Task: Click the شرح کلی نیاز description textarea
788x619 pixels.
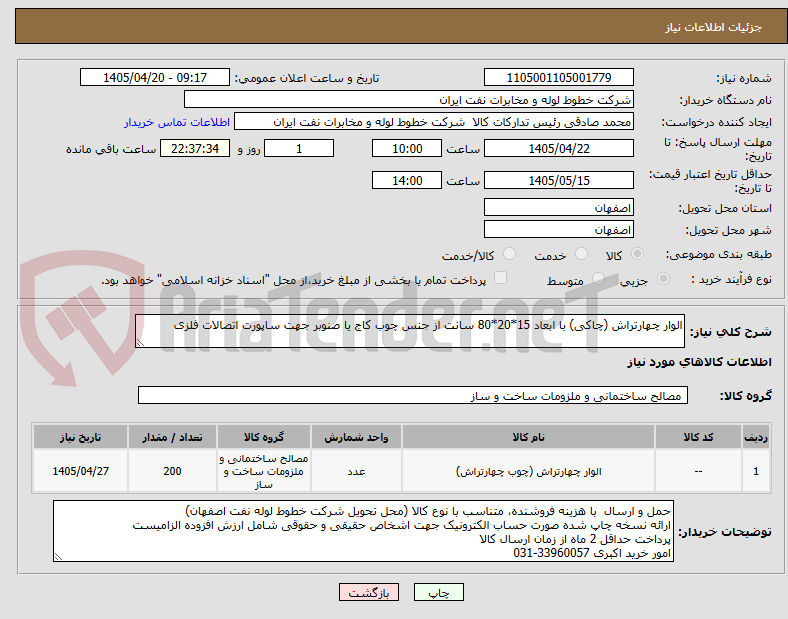Action: click(x=410, y=331)
